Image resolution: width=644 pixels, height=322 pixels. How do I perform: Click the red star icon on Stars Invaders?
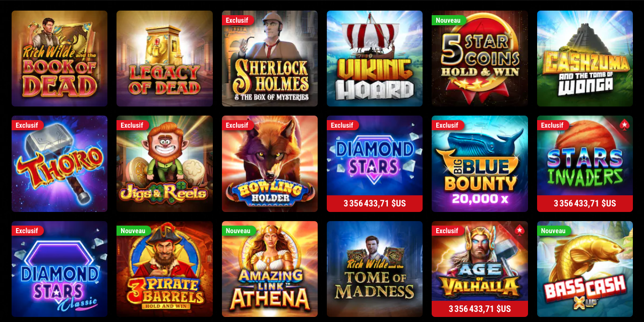tap(624, 124)
